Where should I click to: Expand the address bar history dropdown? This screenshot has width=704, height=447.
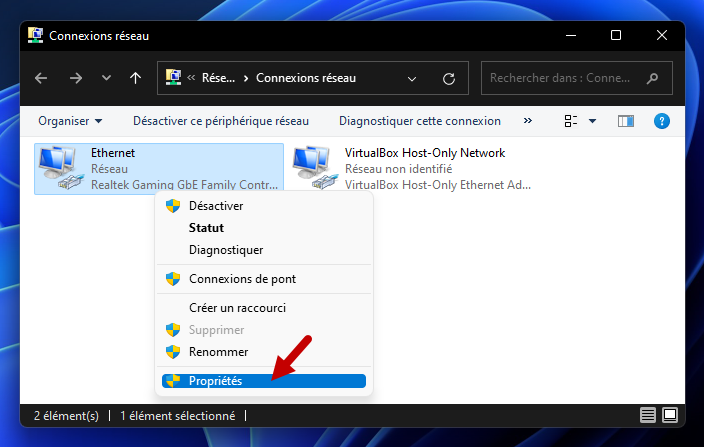click(x=412, y=79)
